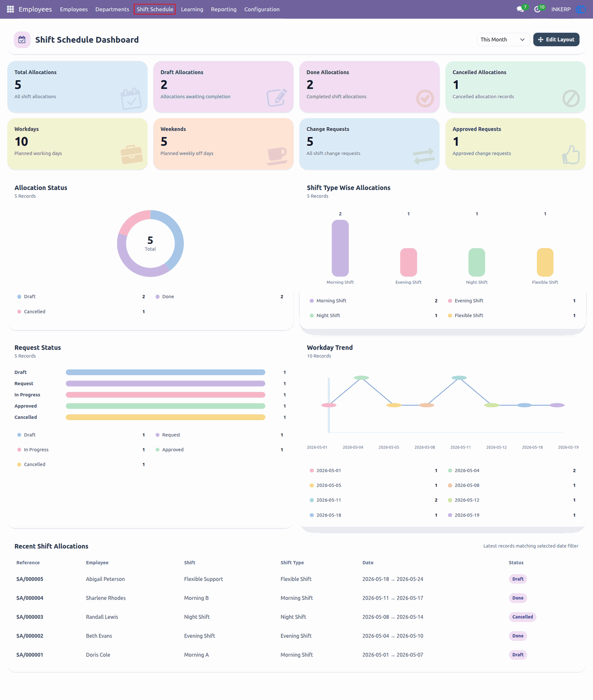
Task: Click the allocation status donut chart total
Action: pyautogui.click(x=150, y=244)
